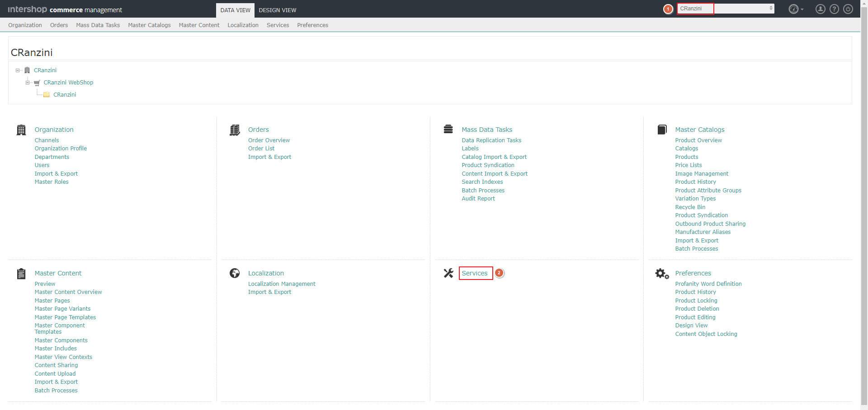Open the Design View preferences link
Screen dimensions: 868x410
[x=691, y=326]
